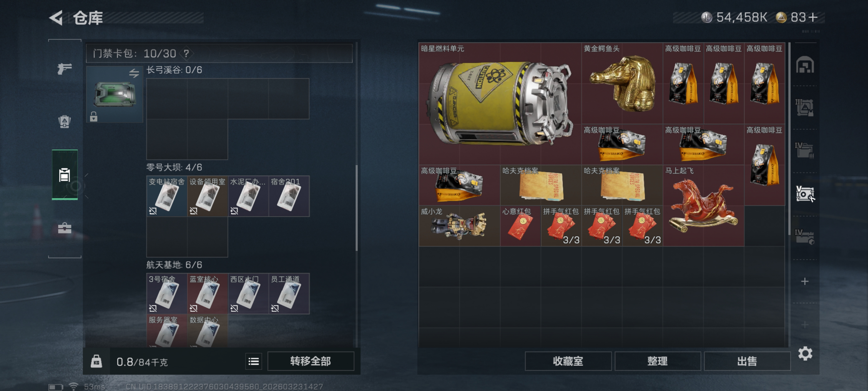
Task: Open the weapons category pistol icon
Action: click(64, 69)
